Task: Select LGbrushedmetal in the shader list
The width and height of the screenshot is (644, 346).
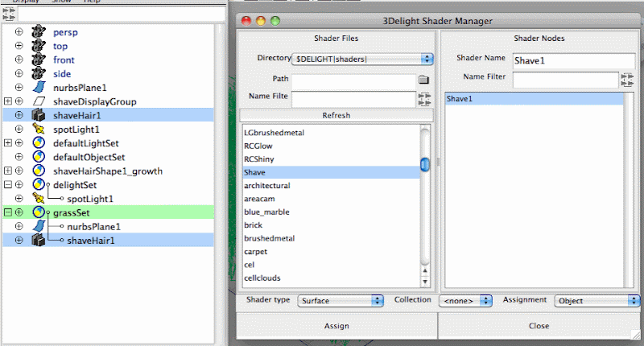Action: (274, 133)
